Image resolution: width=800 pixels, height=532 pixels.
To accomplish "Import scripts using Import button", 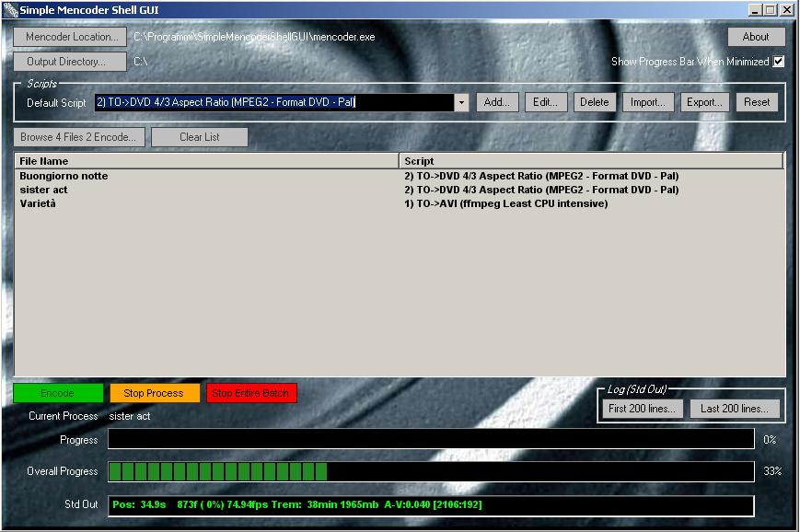I will [648, 102].
